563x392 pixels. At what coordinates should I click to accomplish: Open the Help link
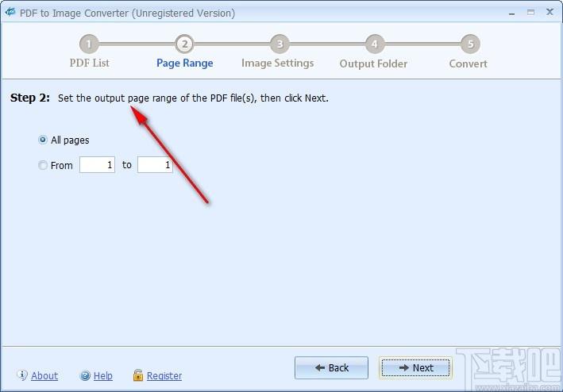103,375
